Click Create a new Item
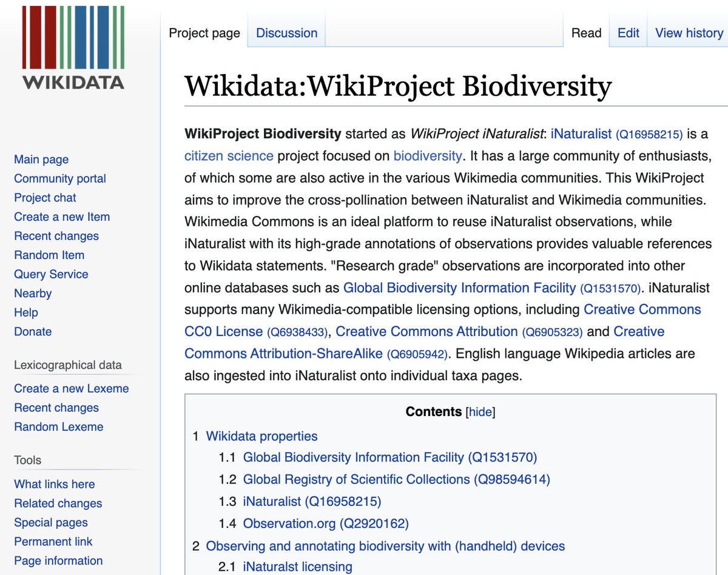 (62, 217)
